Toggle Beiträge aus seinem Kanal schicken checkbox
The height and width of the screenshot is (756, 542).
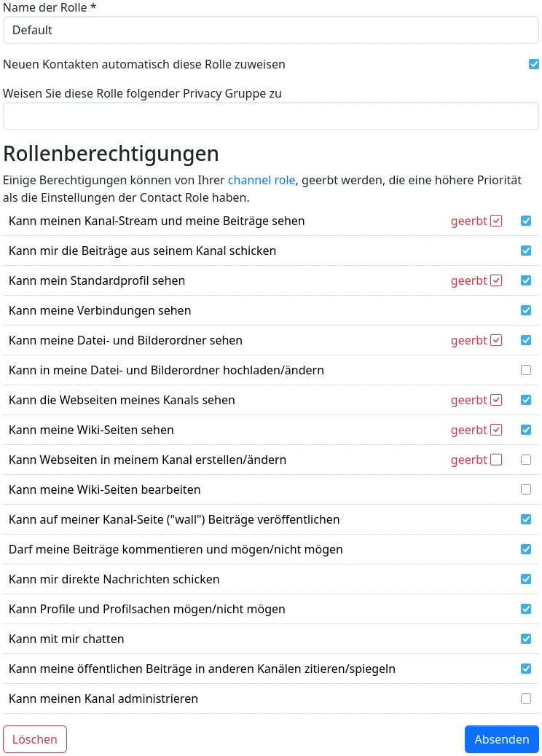pyautogui.click(x=526, y=251)
